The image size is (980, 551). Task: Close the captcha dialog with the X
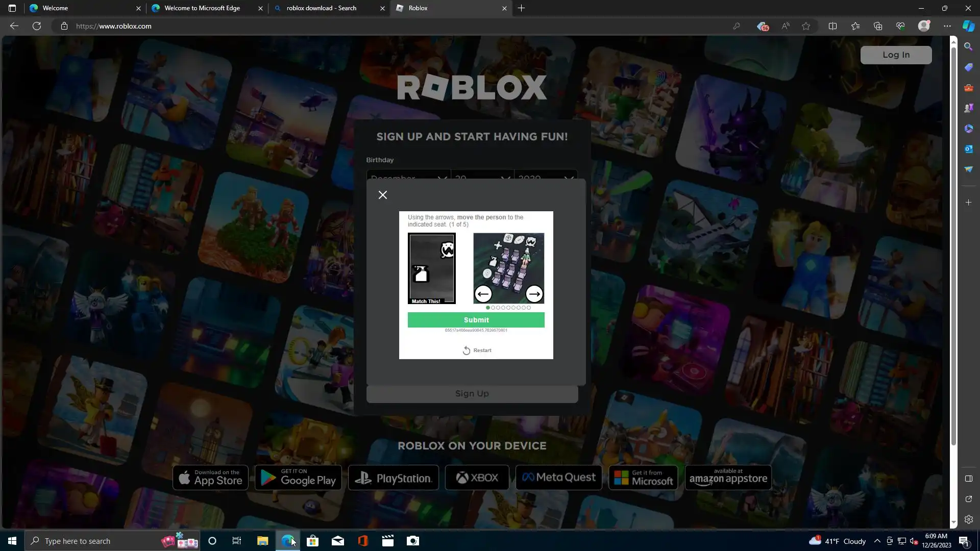[383, 195]
